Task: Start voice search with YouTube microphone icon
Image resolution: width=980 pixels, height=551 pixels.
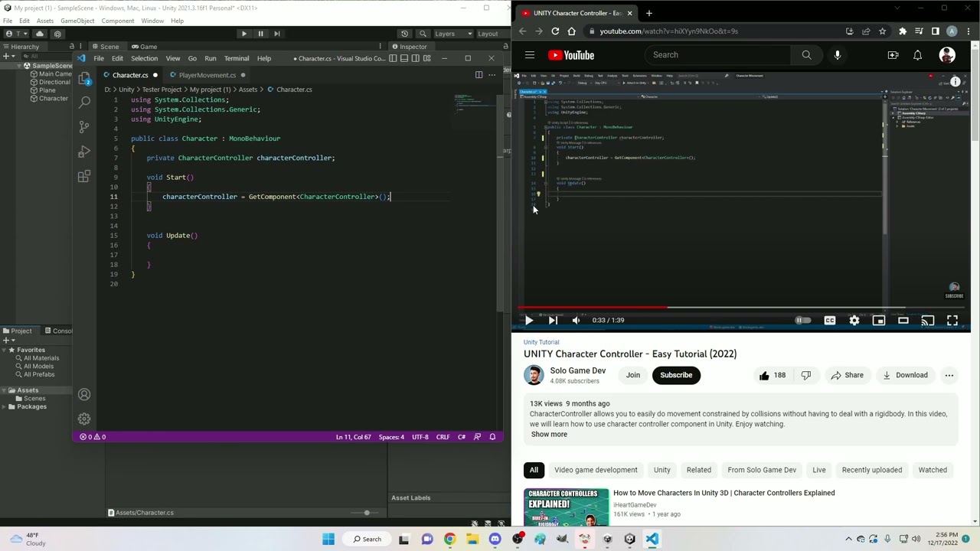Action: (x=837, y=54)
